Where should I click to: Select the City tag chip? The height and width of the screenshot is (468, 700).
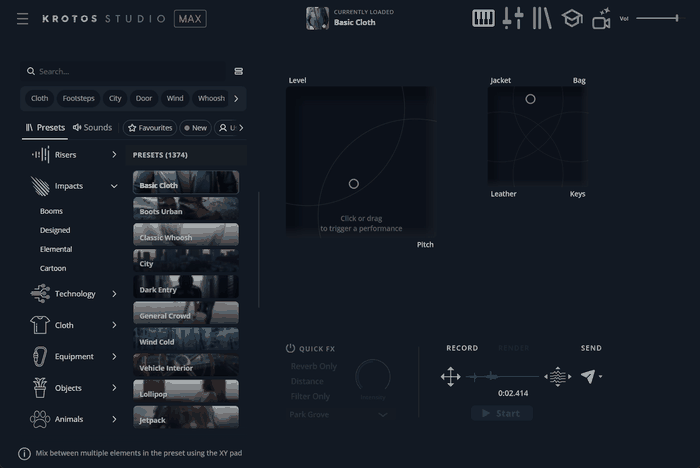pos(115,98)
